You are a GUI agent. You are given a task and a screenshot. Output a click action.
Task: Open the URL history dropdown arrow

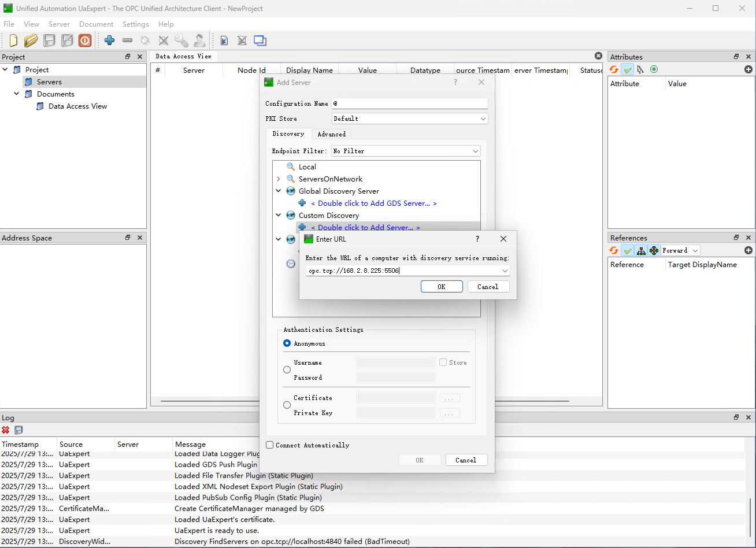[505, 271]
